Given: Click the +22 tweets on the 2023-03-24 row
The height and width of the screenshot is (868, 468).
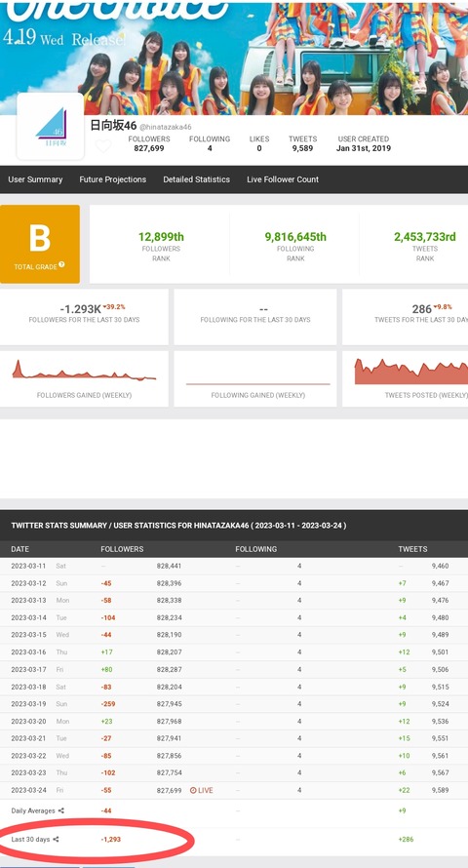Looking at the screenshot, I should [404, 790].
